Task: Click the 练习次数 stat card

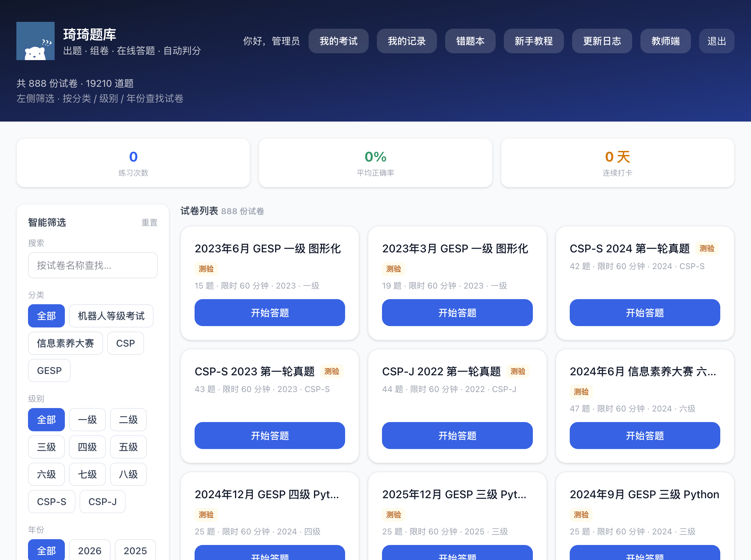Action: 133,163
